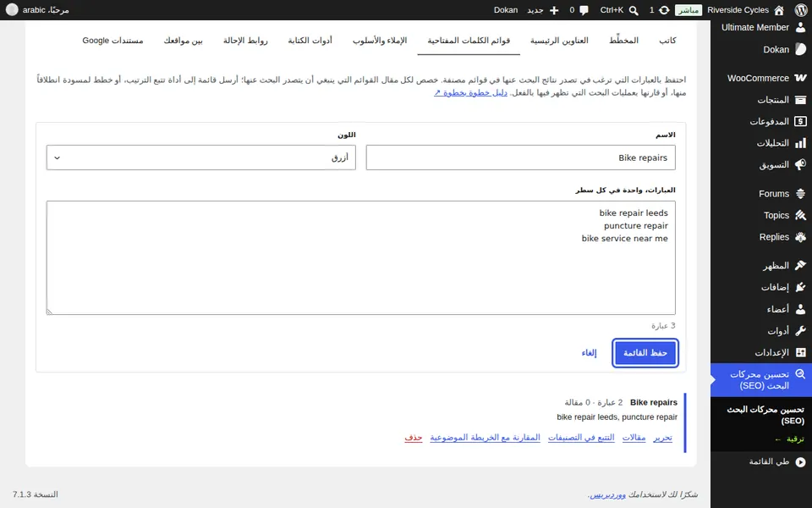Click the إلغاء cancel link

pyautogui.click(x=589, y=353)
